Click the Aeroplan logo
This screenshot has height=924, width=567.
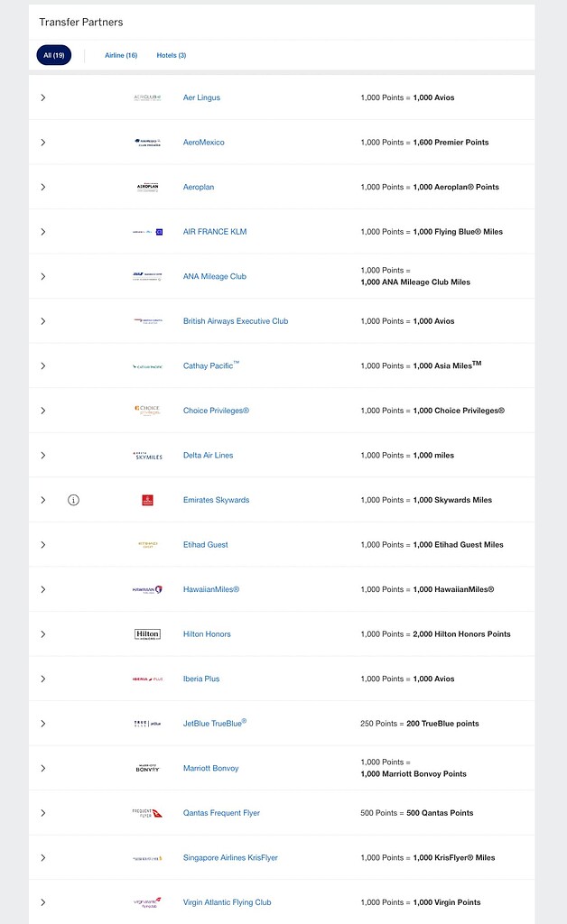[147, 187]
